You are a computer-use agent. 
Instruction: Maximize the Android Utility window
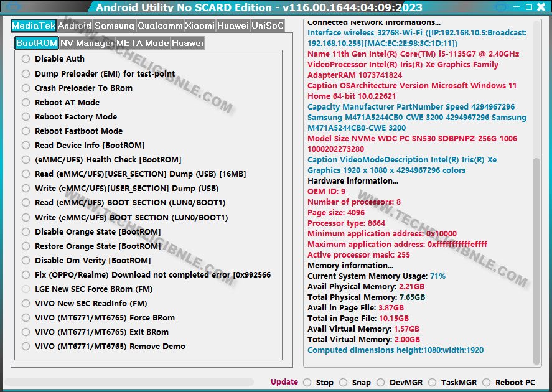pyautogui.click(x=529, y=7)
